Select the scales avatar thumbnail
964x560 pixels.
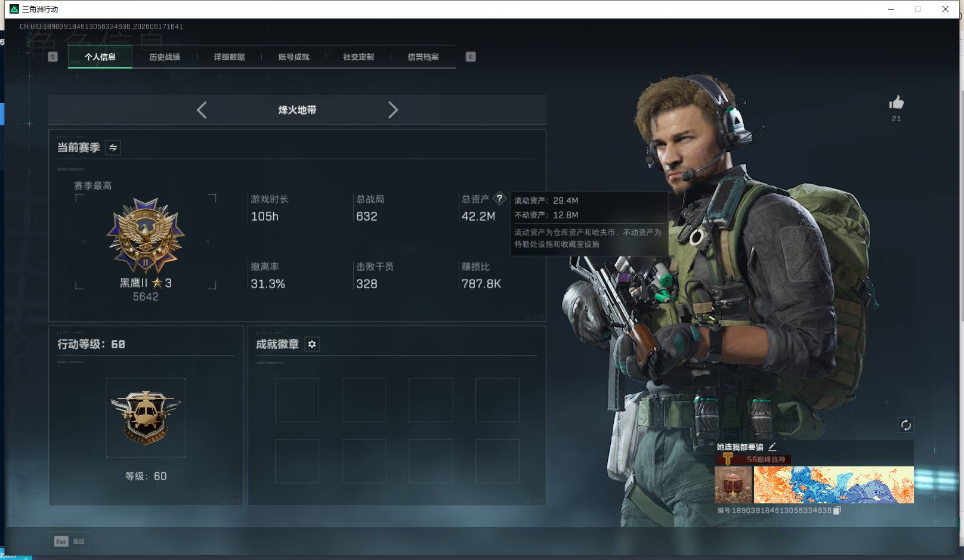[733, 485]
